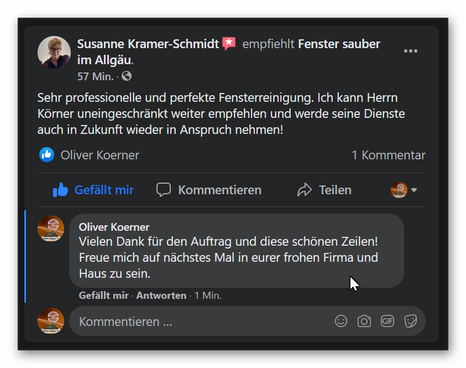Toggle the 'Gefällt mir' like on the post
466x368 pixels.
(x=93, y=190)
